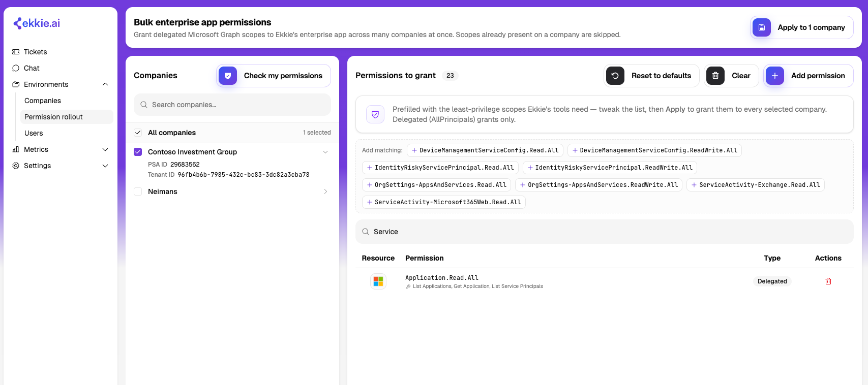Delete the Application.Read.All permission

click(828, 281)
